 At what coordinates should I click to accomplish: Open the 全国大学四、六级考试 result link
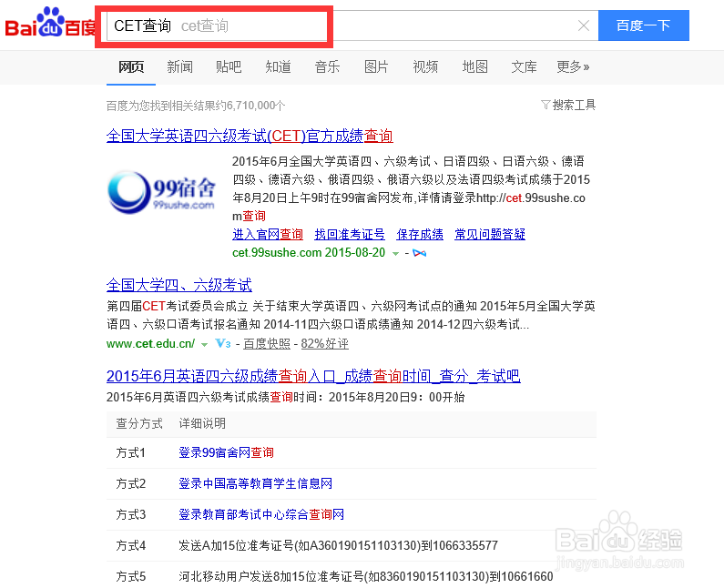[x=179, y=285]
